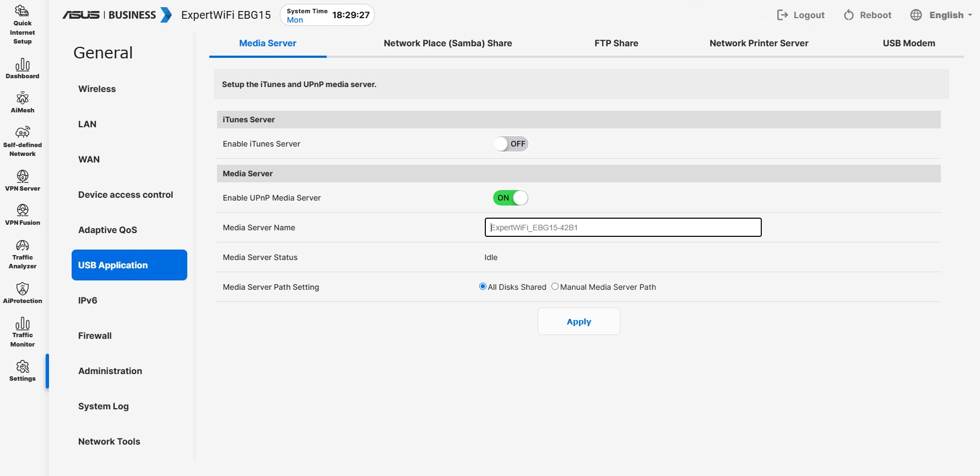Select Manual Media Server Path option
This screenshot has height=476, width=980.
tap(555, 286)
